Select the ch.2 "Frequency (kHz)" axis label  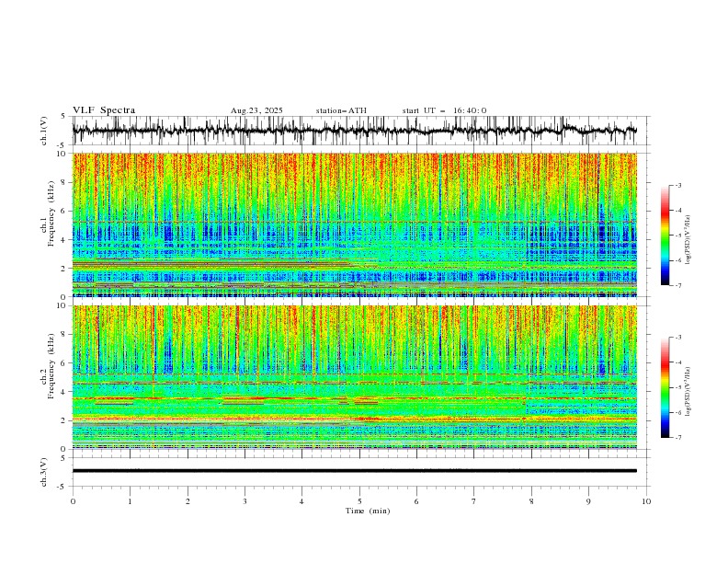point(51,366)
